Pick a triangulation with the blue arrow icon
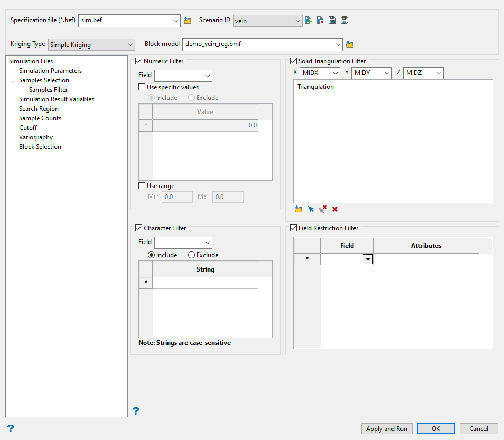504x440 pixels. (311, 209)
